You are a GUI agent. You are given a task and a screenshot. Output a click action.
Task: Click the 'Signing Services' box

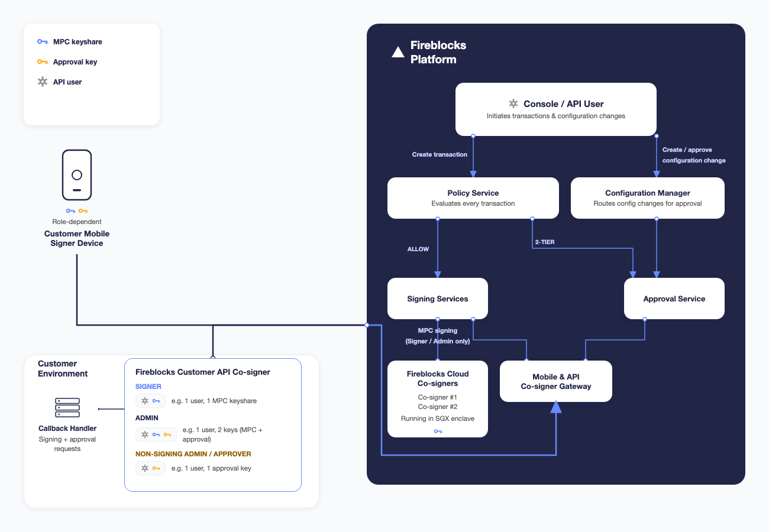pos(438,299)
